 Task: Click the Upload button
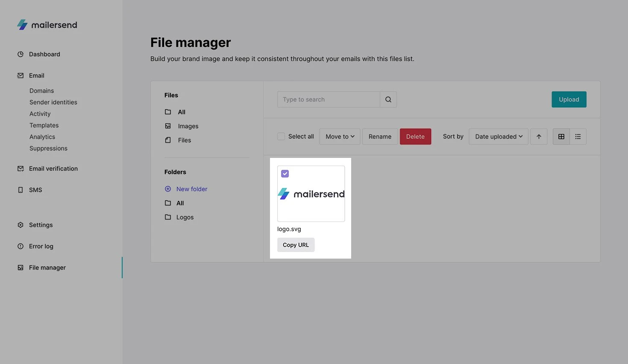point(569,99)
